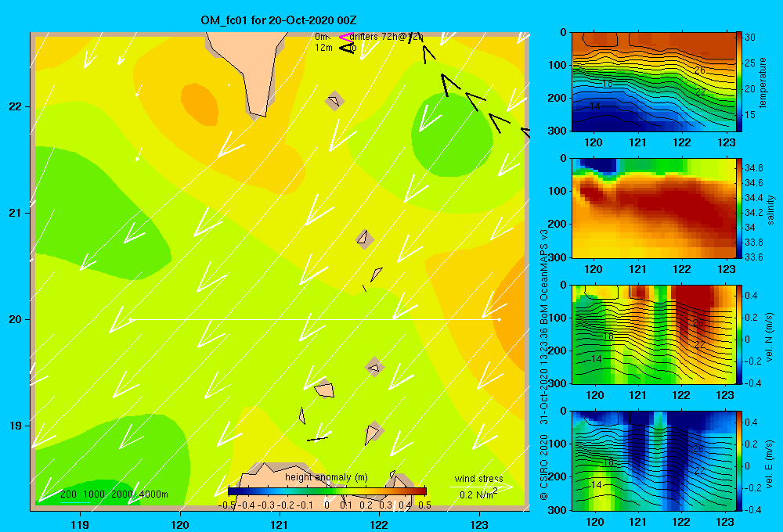Click the white transect line along 20°N
783x532 pixels.
coord(315,319)
